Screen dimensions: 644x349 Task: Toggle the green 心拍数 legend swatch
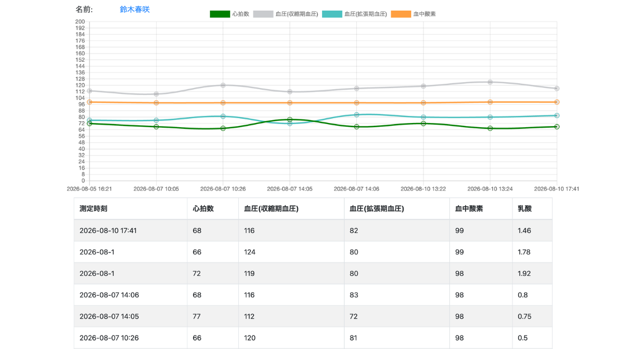220,14
